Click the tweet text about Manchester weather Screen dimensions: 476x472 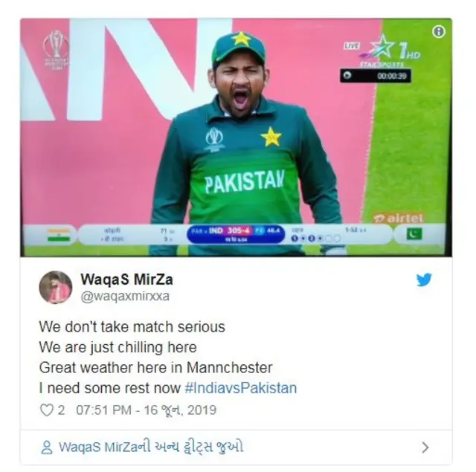155,368
